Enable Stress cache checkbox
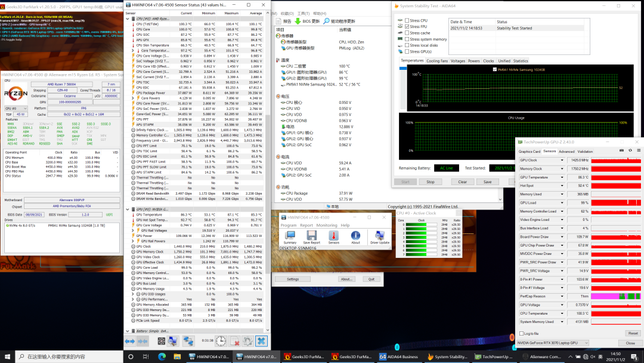 pos(407,33)
